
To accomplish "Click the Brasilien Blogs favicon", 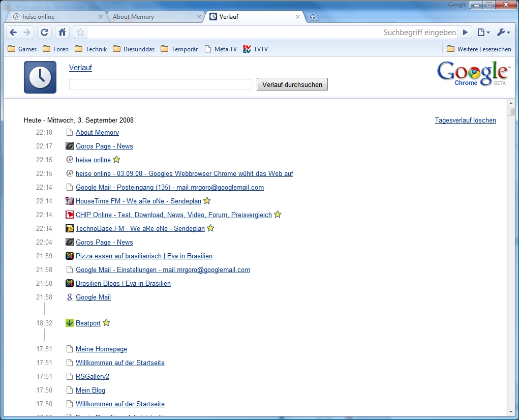I will (70, 283).
